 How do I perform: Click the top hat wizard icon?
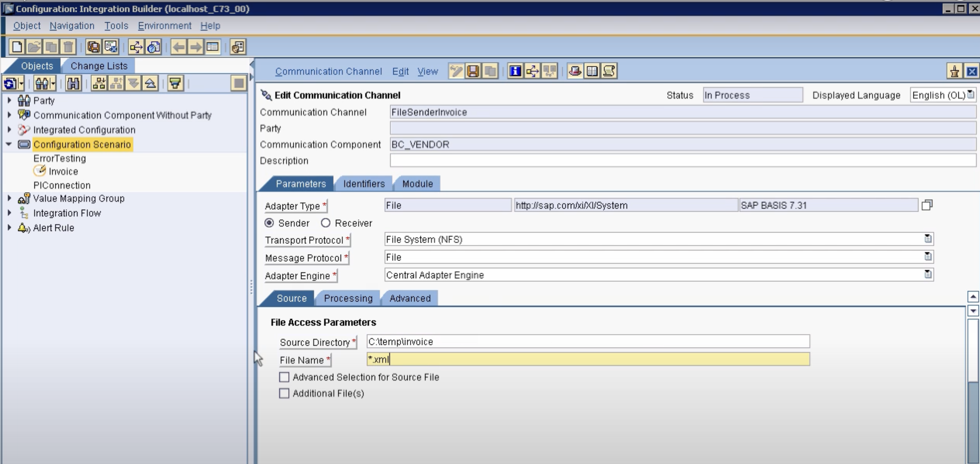tap(575, 71)
